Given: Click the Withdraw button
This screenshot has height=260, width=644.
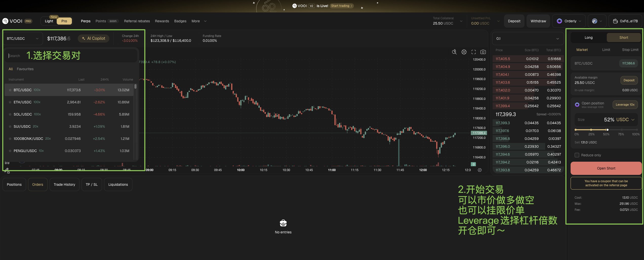Looking at the screenshot, I should (538, 21).
